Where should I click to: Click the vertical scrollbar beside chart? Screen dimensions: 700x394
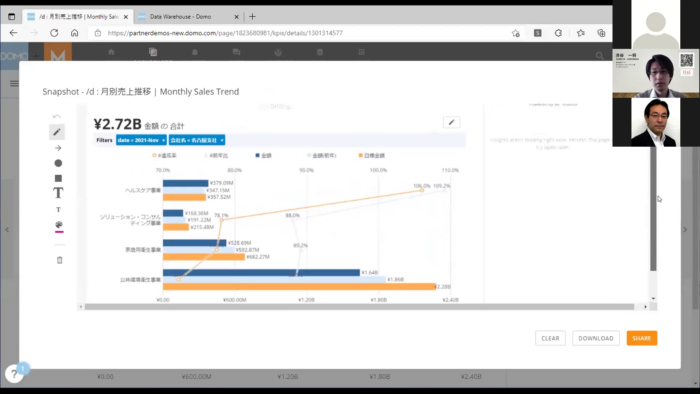click(653, 209)
